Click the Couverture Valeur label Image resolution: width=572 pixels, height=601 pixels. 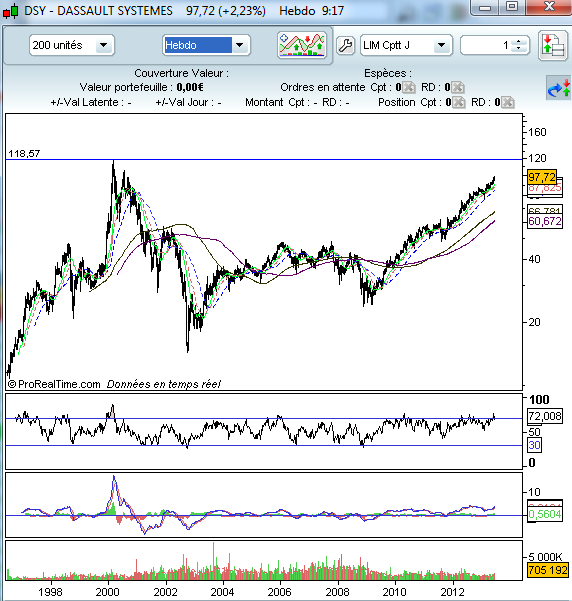point(181,73)
